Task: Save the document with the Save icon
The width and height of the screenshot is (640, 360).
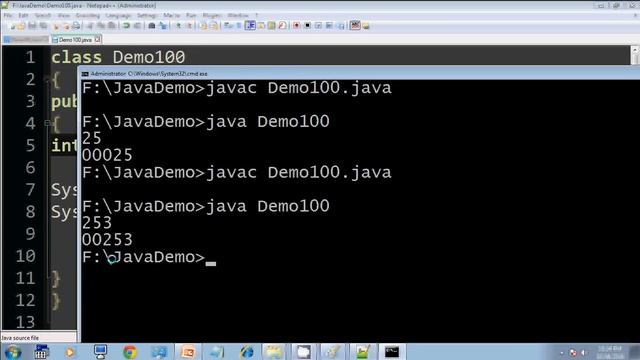Action: 32,26
